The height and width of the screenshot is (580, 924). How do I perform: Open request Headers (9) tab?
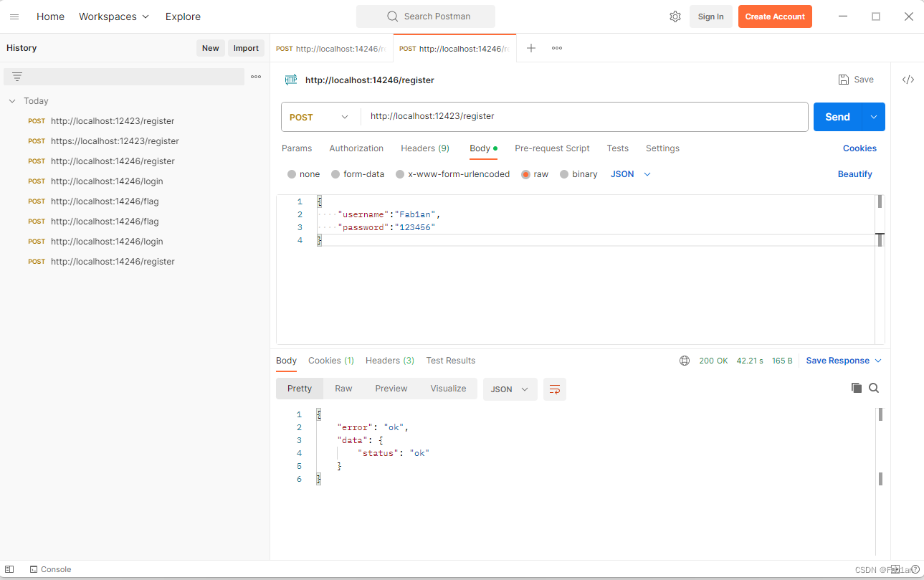[425, 148]
